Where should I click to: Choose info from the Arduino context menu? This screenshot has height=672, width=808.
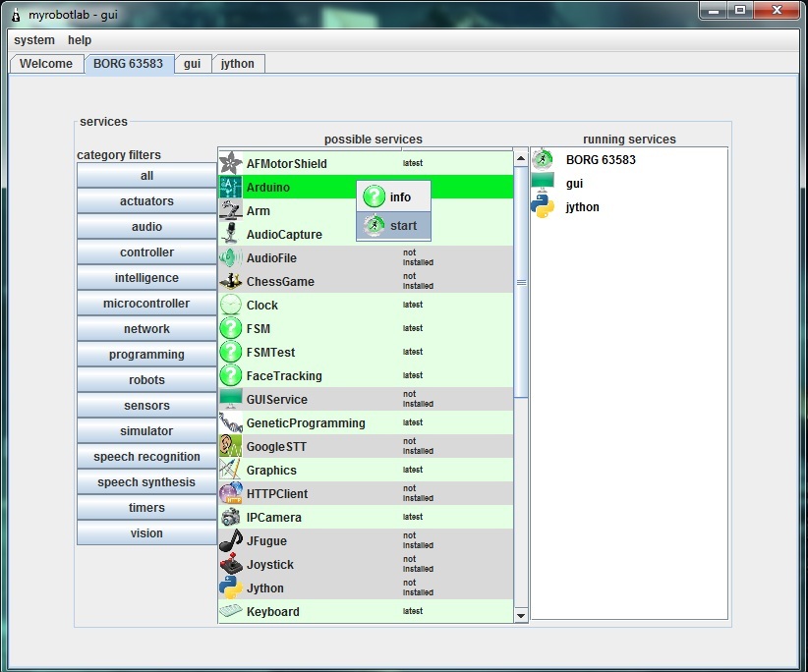click(x=394, y=196)
